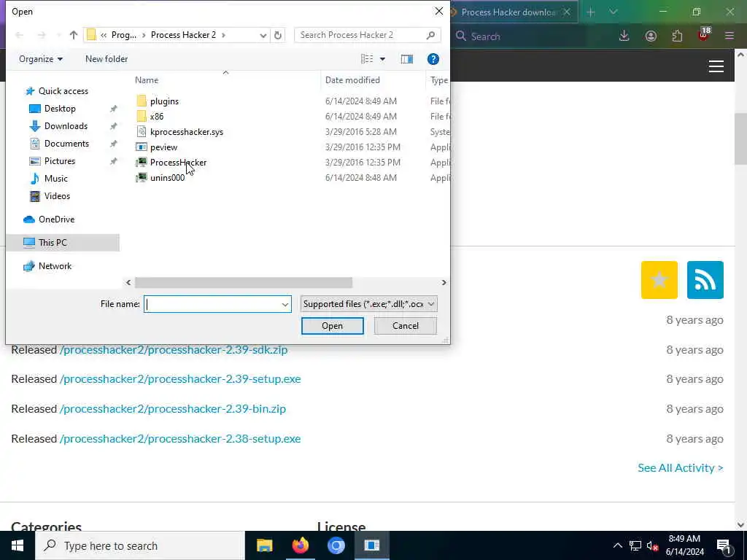Change the view layout icon in dialog
747x560 pixels.
point(367,58)
